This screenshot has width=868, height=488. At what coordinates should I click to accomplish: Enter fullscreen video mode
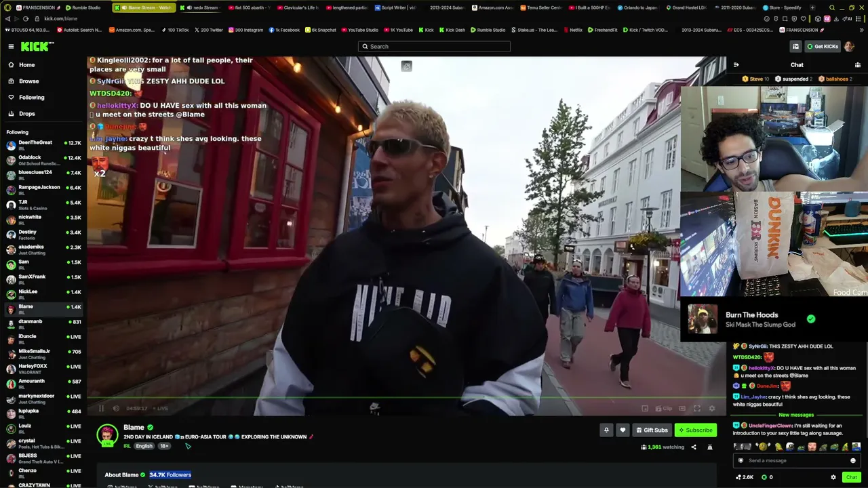coord(696,408)
